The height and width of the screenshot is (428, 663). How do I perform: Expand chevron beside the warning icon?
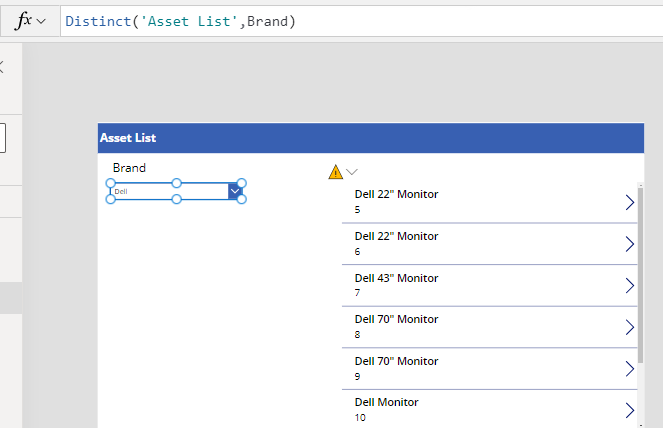pos(352,172)
